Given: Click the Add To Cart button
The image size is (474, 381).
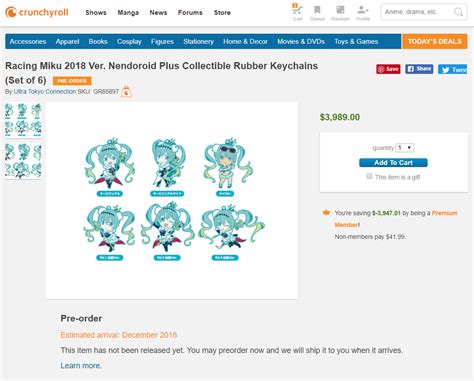Looking at the screenshot, I should tap(393, 163).
